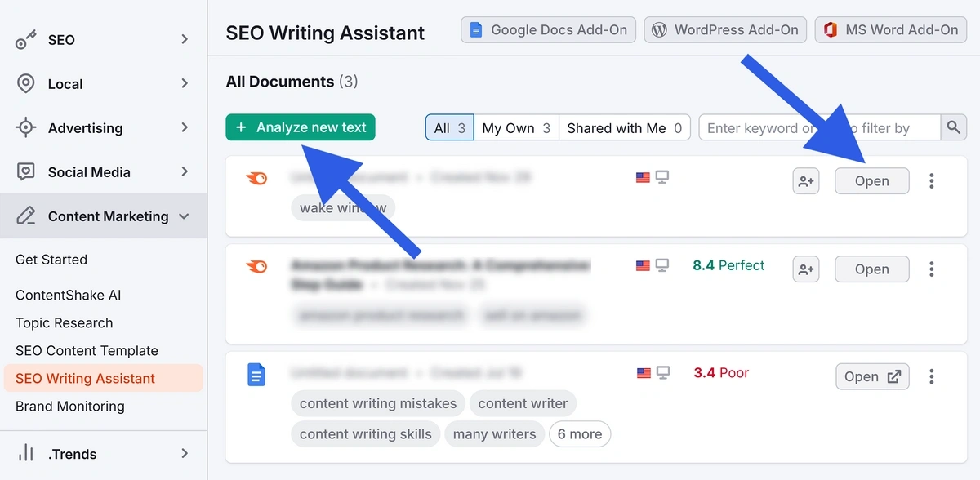Expand the .Trends section chevron
The image size is (980, 480).
(x=185, y=453)
